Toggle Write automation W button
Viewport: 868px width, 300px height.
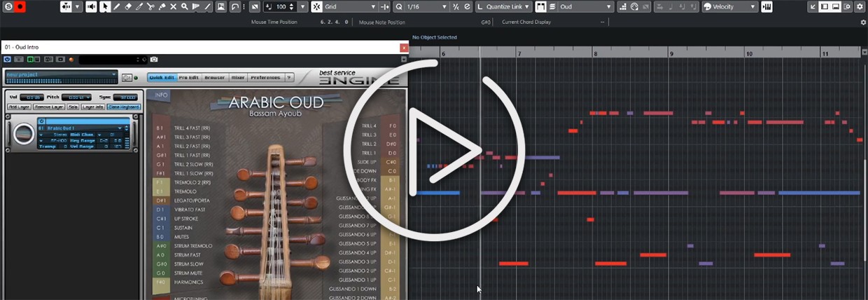[37, 60]
